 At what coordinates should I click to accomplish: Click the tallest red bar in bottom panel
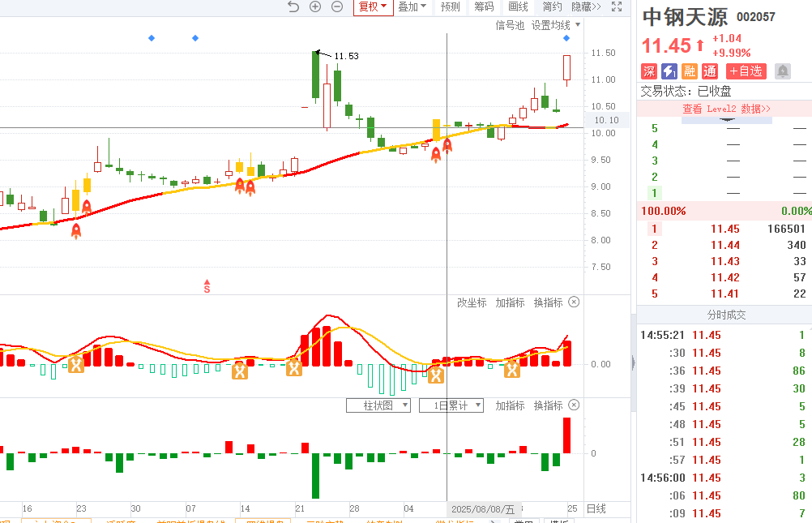click(567, 435)
